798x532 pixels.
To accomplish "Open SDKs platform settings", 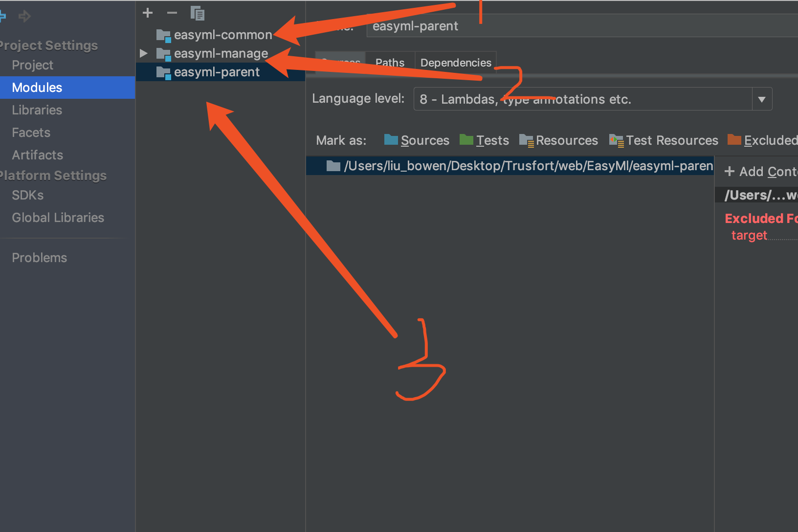I will pos(28,195).
